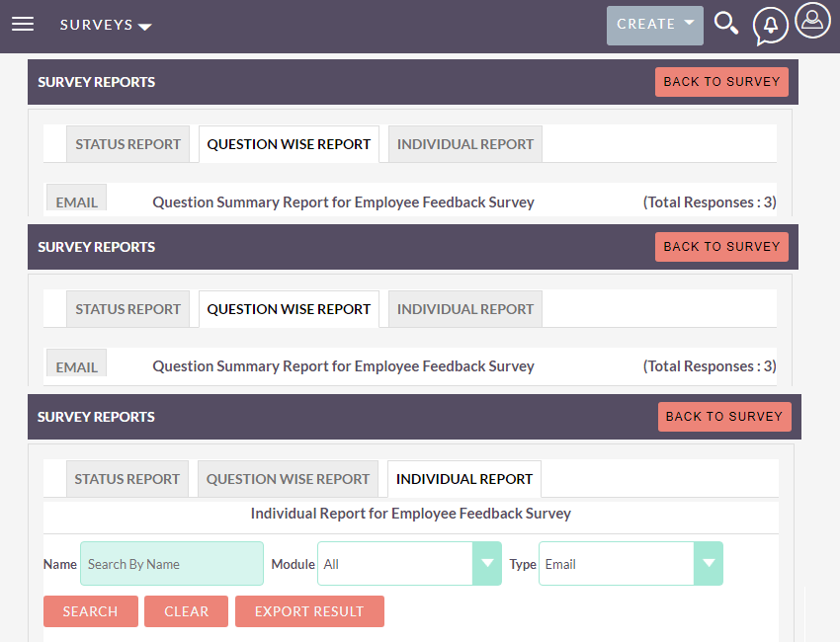Screen dimensions: 840x642
Task: Select Question Wise Report tab in the middle panel
Action: click(289, 309)
